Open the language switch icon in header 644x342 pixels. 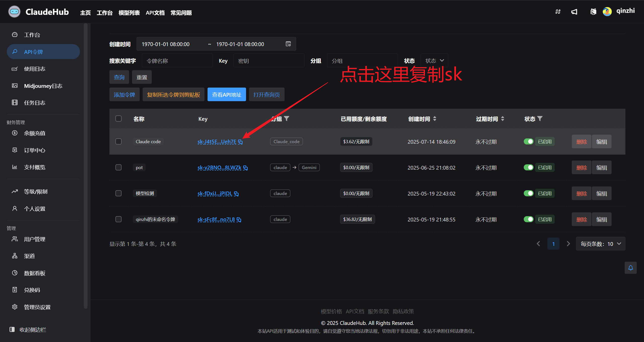[x=593, y=12]
